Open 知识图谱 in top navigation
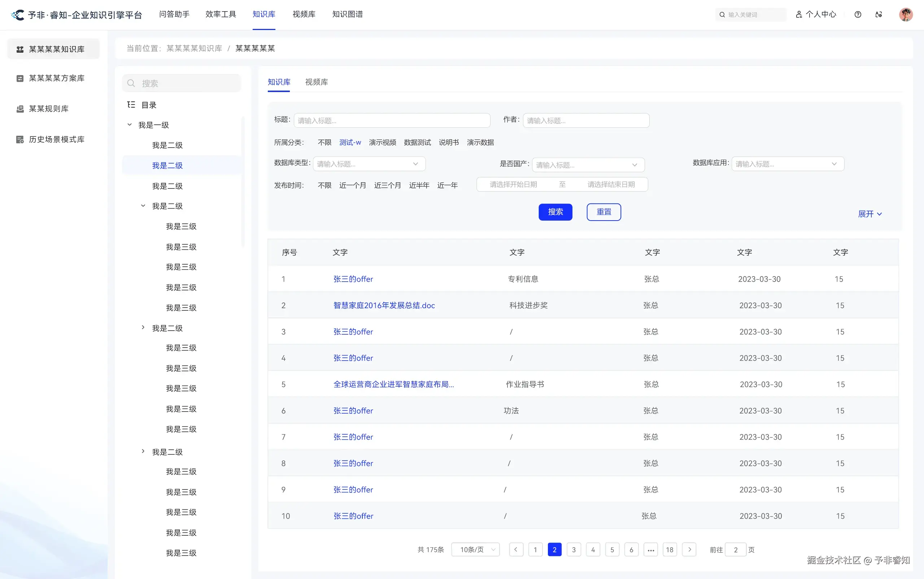This screenshot has height=579, width=924. pyautogui.click(x=347, y=14)
